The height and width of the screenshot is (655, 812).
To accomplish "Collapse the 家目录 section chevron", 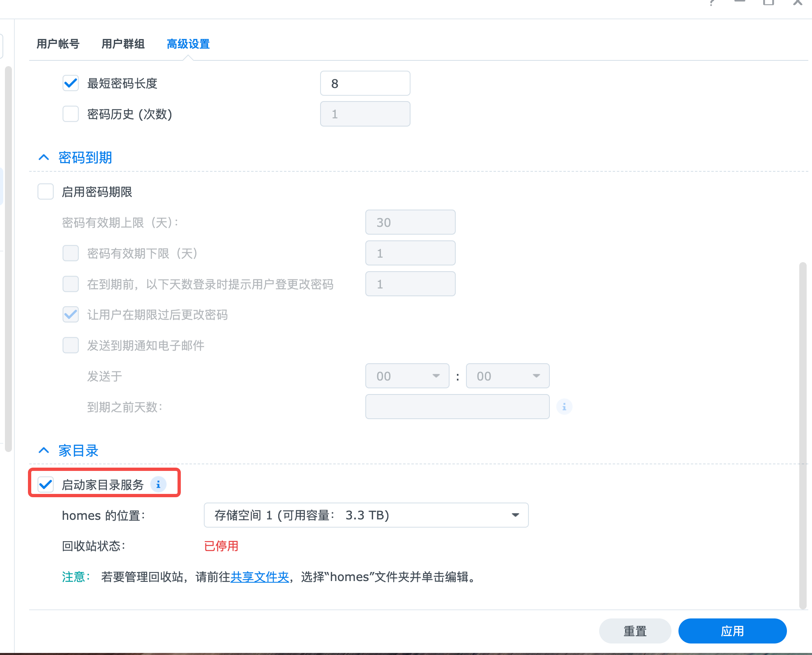I will (44, 451).
